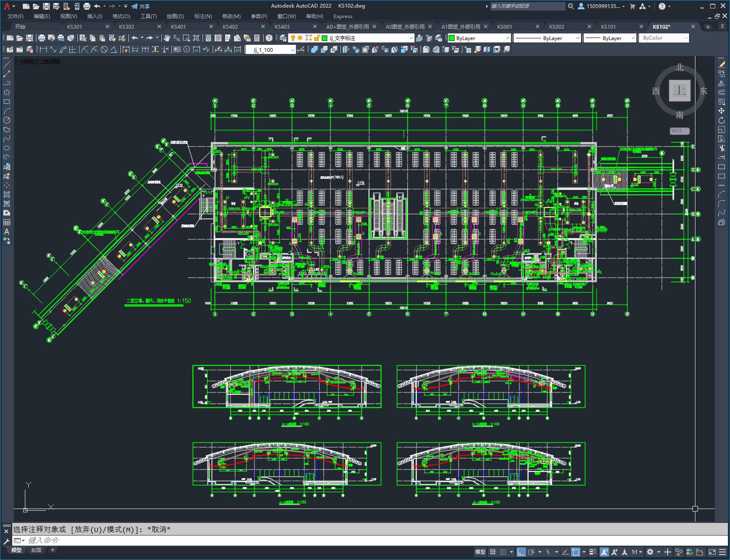Screen dimensions: 730x560
Task: Select the Table tool in draw toolbar
Action: coord(6,223)
